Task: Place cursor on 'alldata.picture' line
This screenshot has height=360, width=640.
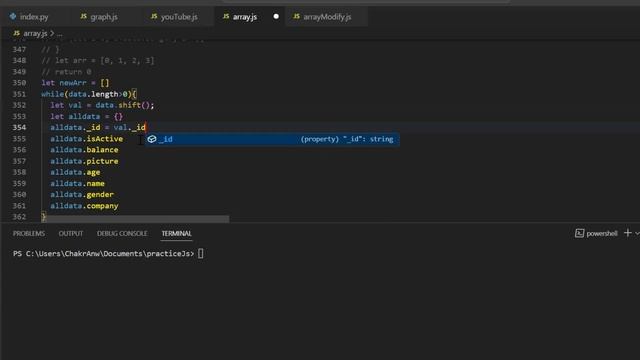Action: pos(84,161)
